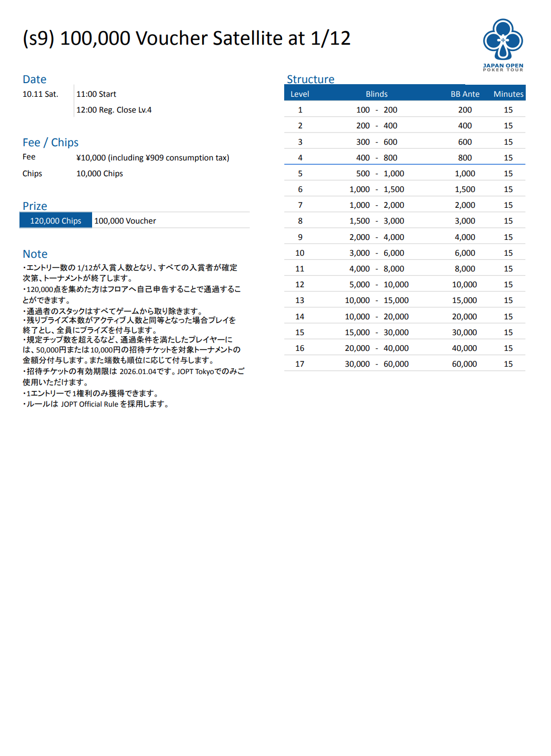The height and width of the screenshot is (756, 551).
Task: Select the Date section heading
Action: point(34,79)
